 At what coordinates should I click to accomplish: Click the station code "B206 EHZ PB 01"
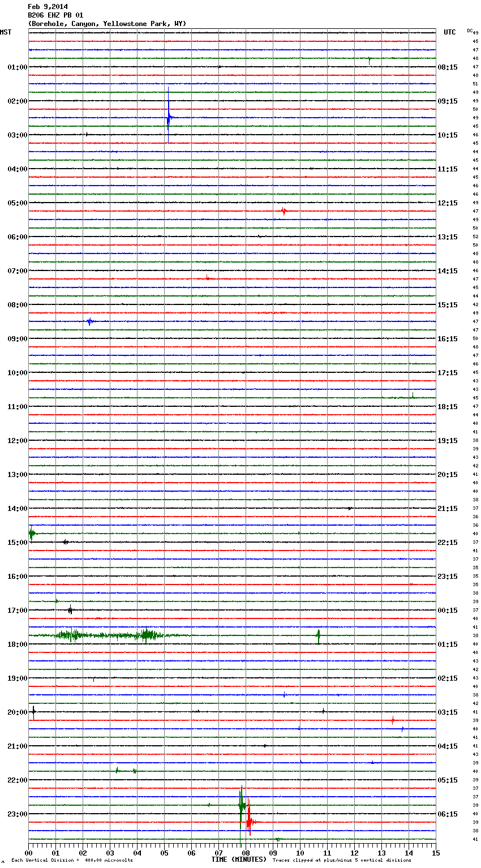click(55, 15)
